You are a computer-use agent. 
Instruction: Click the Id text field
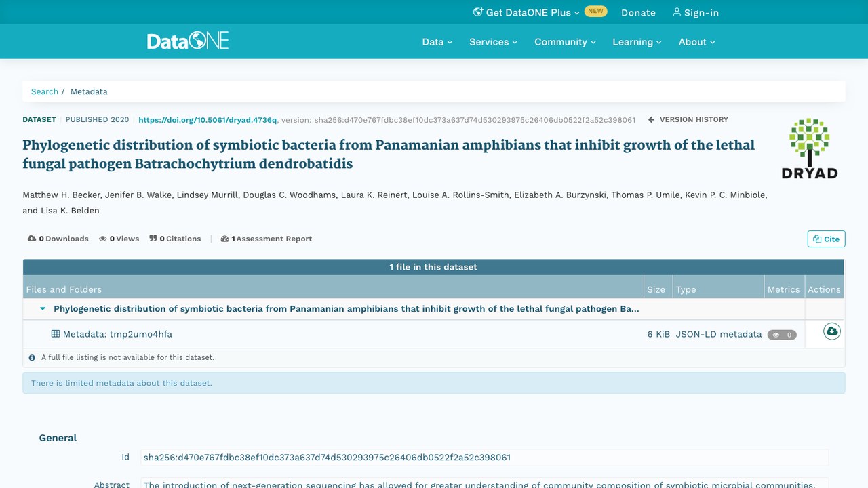tap(484, 457)
